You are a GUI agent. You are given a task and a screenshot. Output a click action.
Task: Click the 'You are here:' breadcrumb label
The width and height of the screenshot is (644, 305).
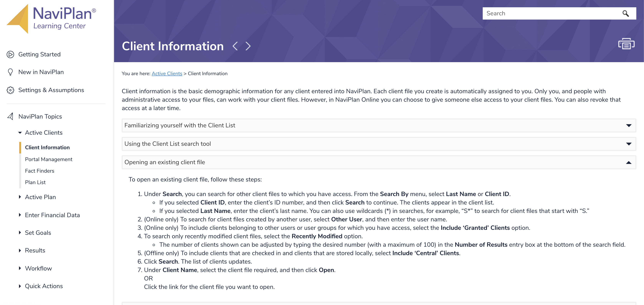(x=136, y=74)
